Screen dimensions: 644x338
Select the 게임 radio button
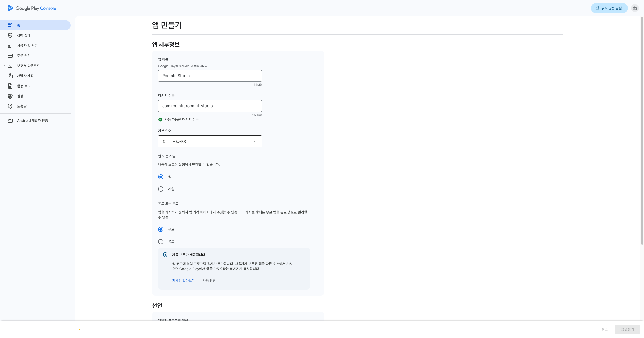[x=161, y=189]
